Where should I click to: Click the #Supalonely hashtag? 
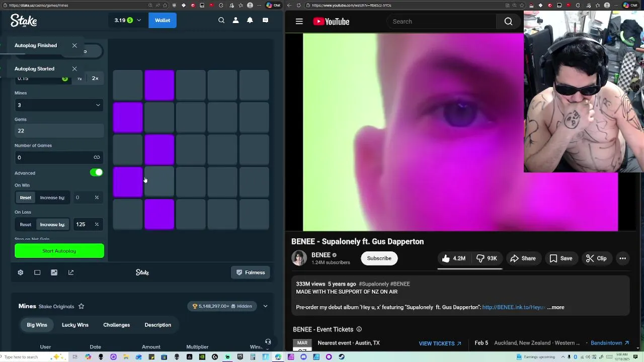pos(373,284)
